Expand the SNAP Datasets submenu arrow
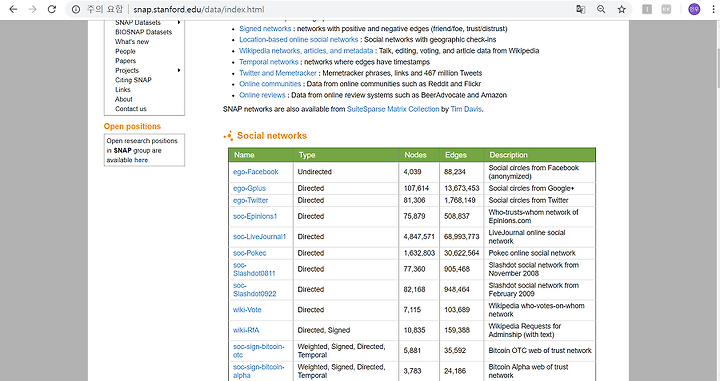Viewport: 720px width, 381px height. pyautogui.click(x=179, y=22)
